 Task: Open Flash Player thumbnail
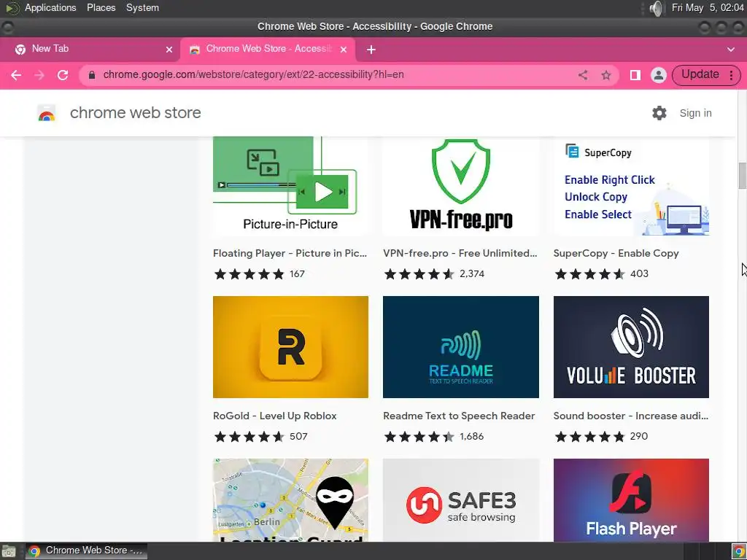click(x=631, y=500)
